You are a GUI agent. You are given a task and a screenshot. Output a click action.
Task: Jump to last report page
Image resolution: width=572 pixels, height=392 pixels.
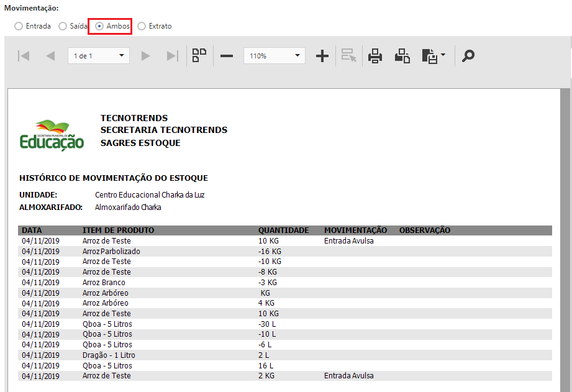[x=172, y=56]
